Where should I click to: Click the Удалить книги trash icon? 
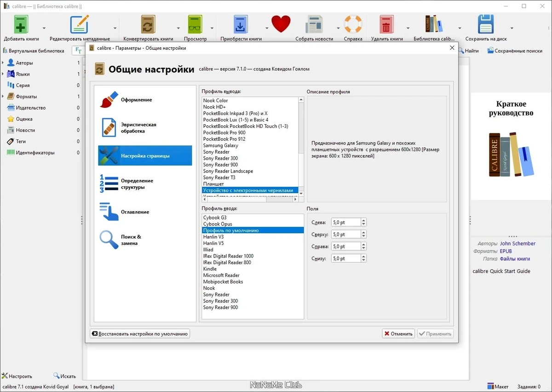(x=386, y=24)
